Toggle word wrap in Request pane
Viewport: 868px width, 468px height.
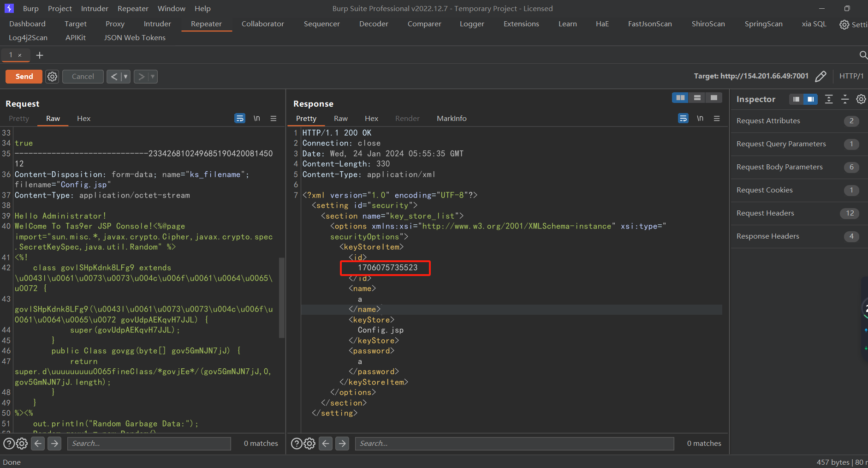pyautogui.click(x=240, y=119)
